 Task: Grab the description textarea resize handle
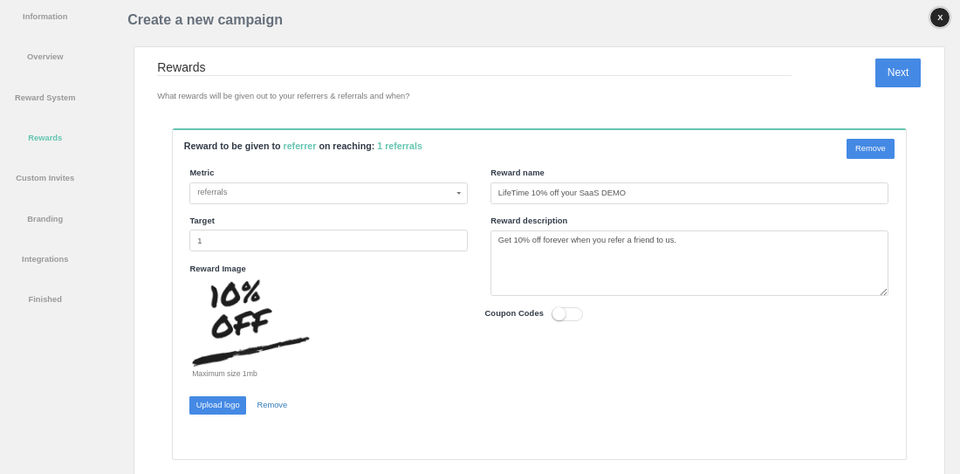click(x=884, y=292)
